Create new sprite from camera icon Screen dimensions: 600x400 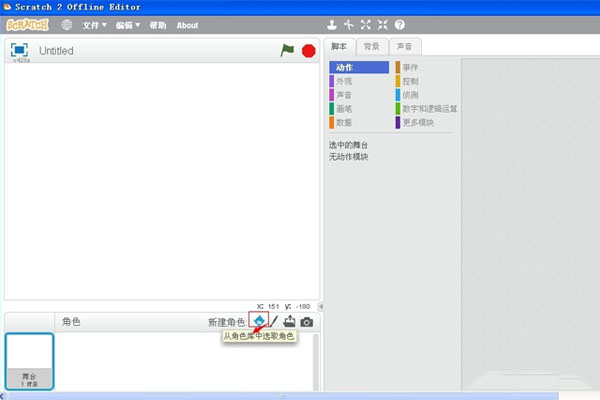tap(307, 322)
